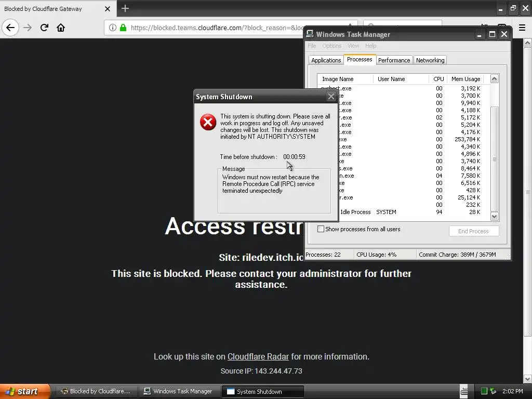Click the green padlock security icon
532x399 pixels.
coord(123,28)
